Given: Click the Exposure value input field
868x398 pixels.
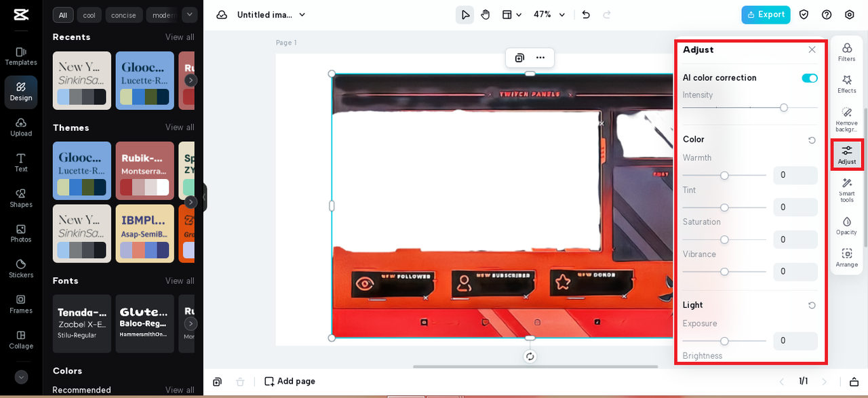Looking at the screenshot, I should 795,340.
